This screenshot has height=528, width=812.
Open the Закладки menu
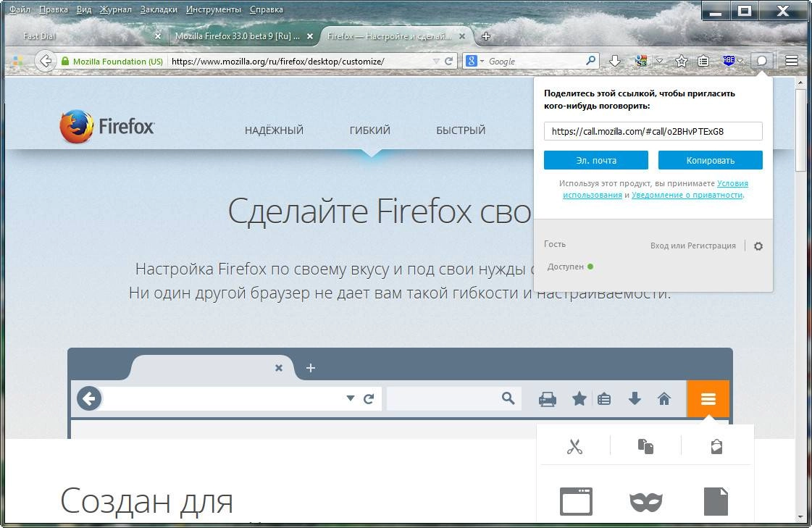pos(159,9)
